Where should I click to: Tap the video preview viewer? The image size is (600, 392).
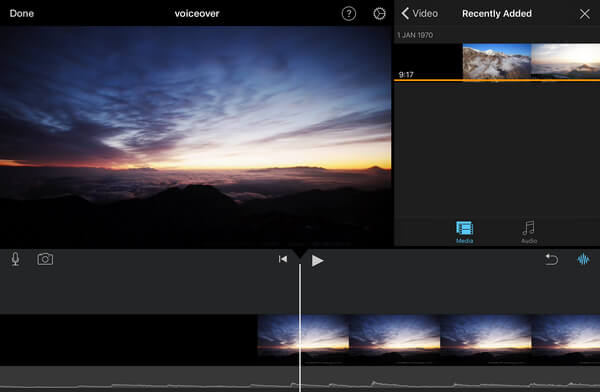point(196,137)
